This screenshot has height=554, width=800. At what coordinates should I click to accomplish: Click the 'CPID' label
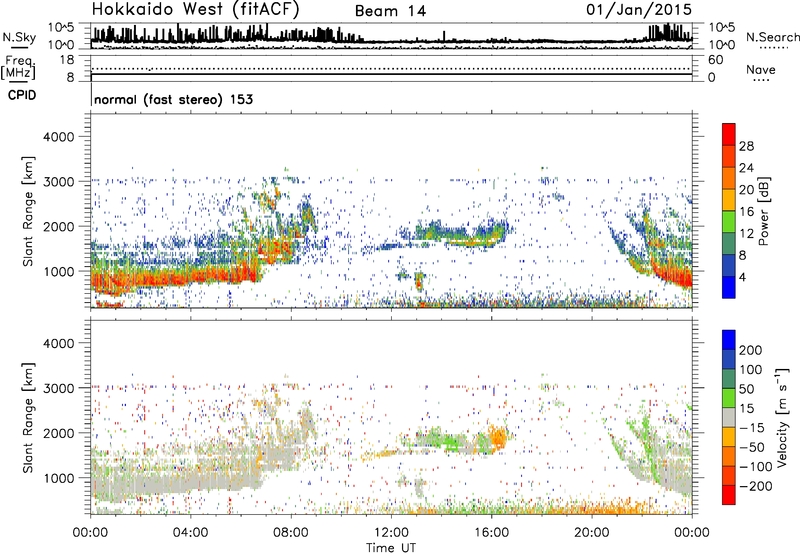(x=22, y=95)
